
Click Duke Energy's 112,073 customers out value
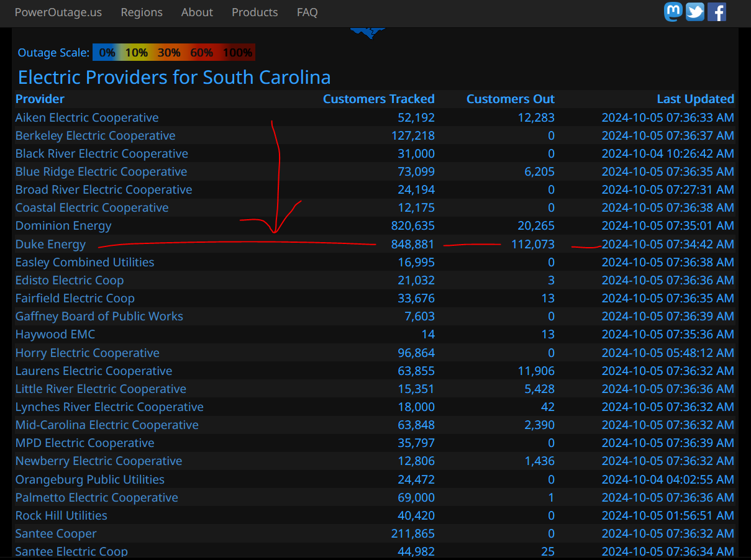[533, 244]
